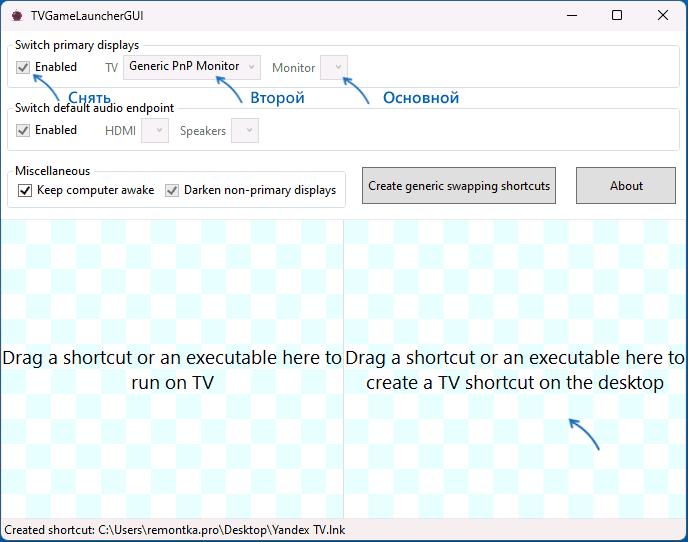
Task: Click the 'create a TV shortcut' drop area
Action: pyautogui.click(x=515, y=369)
